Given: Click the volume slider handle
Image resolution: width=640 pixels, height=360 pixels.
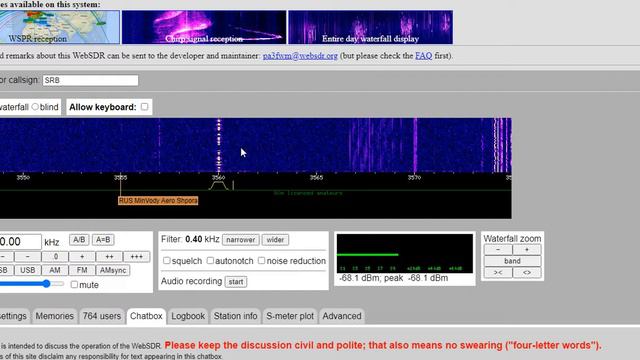Looking at the screenshot, I should (47, 284).
